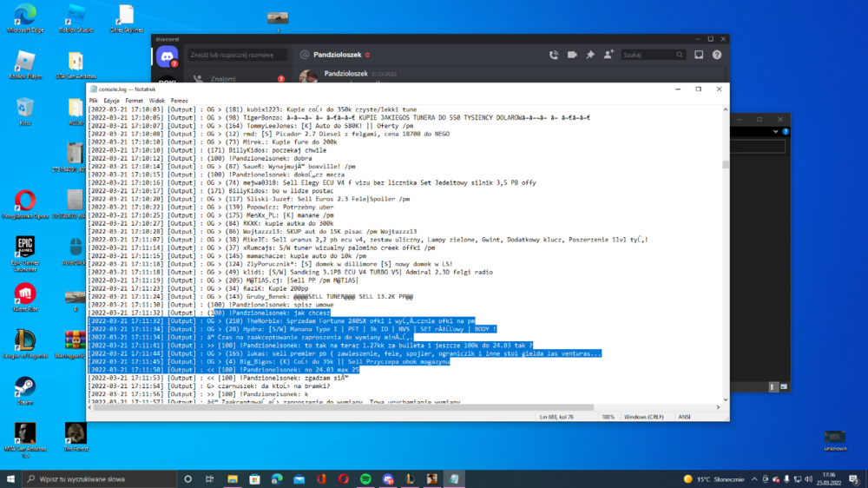Launch Steam desktop shortcut
Viewport: 868px width, 488px height.
[x=25, y=391]
